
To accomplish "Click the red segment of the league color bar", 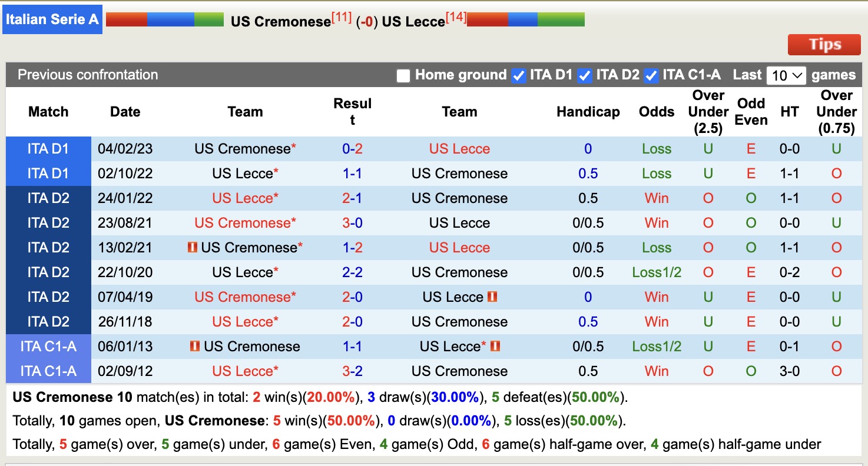I will tap(127, 18).
